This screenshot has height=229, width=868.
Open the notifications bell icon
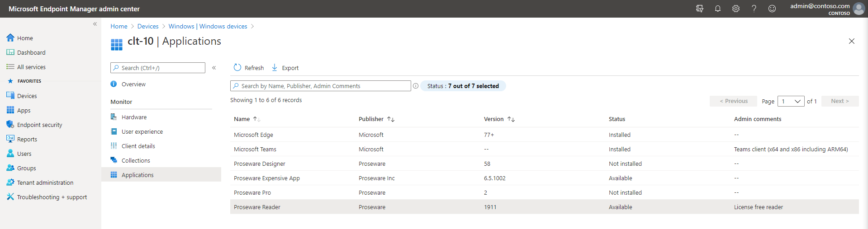717,9
